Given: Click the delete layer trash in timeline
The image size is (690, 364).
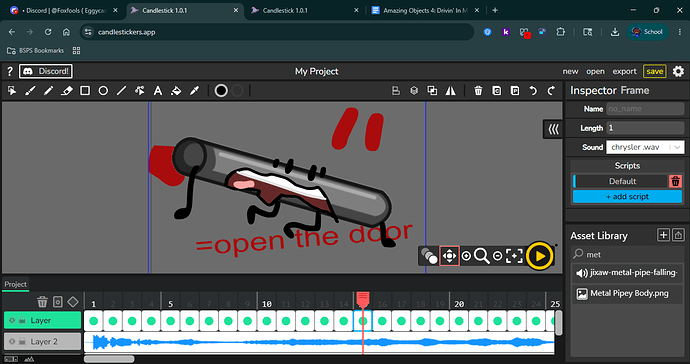Looking at the screenshot, I should click(42, 302).
